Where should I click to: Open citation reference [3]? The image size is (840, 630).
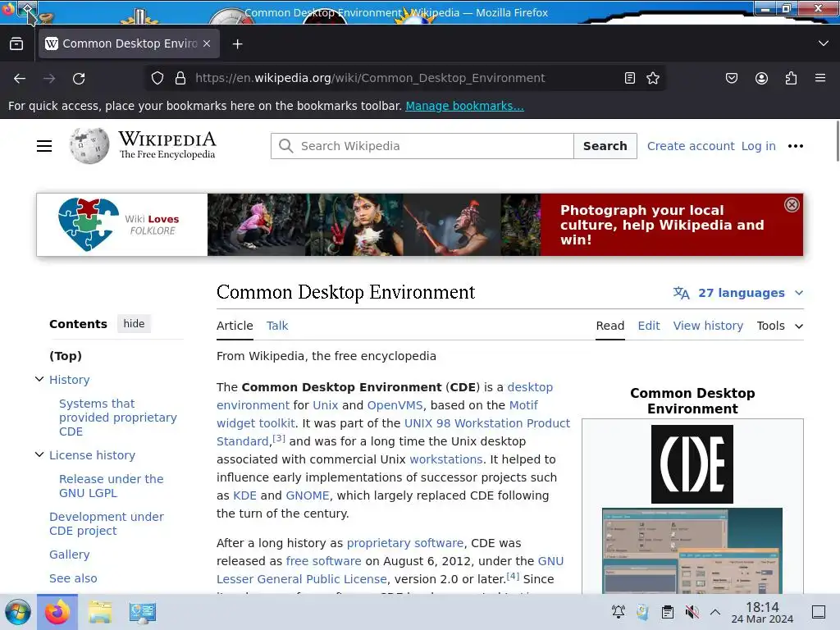pos(279,438)
